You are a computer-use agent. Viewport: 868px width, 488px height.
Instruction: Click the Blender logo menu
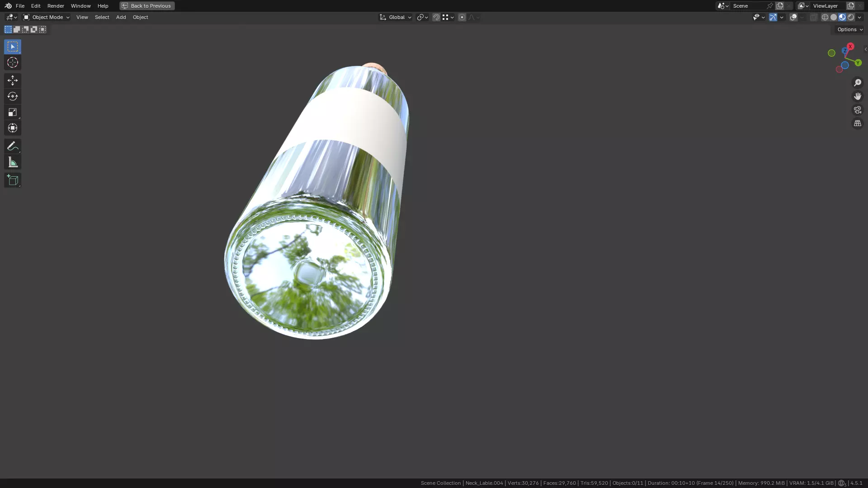pyautogui.click(x=8, y=6)
